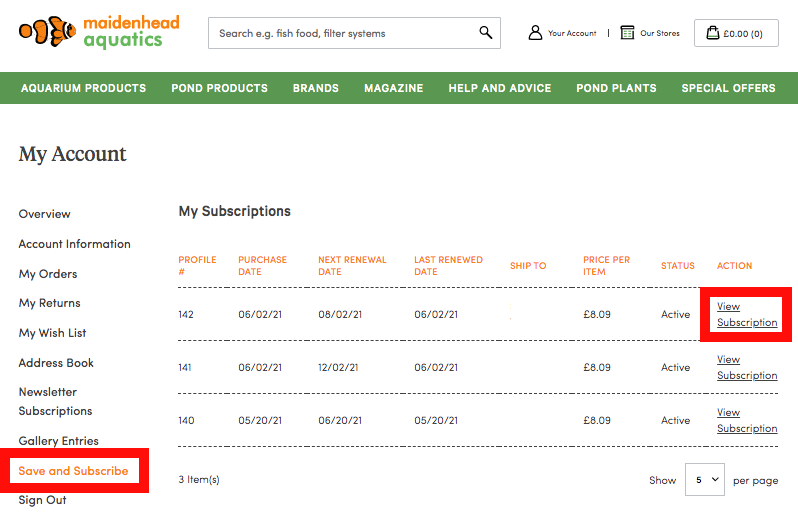The width and height of the screenshot is (798, 527).
Task: Click the Profile # column header
Action: point(197,266)
